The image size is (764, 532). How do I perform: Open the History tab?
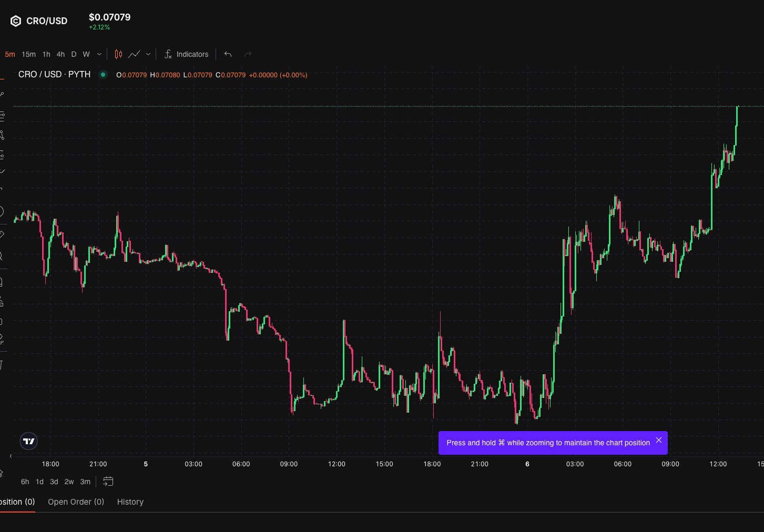coord(130,502)
